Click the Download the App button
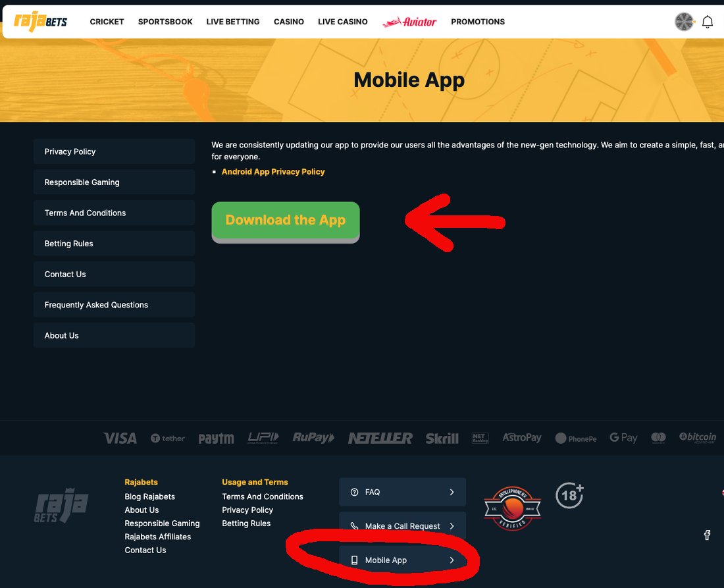Viewport: 724px width, 588px height. [x=286, y=221]
